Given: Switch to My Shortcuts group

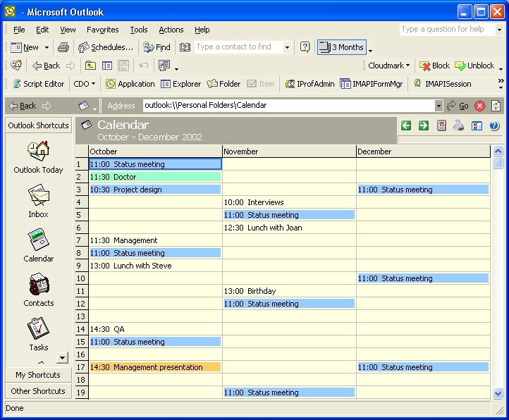Looking at the screenshot, I should pyautogui.click(x=38, y=375).
